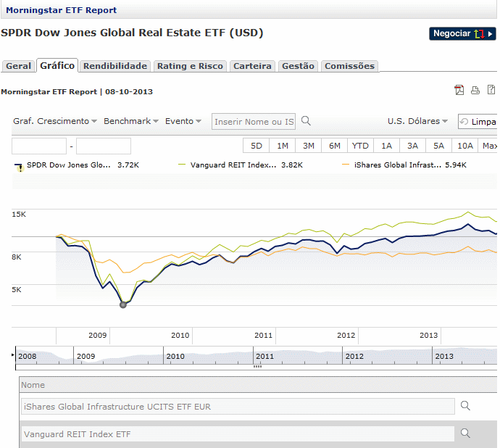The width and height of the screenshot is (500, 448).
Task: Click the start date input field
Action: 39,146
